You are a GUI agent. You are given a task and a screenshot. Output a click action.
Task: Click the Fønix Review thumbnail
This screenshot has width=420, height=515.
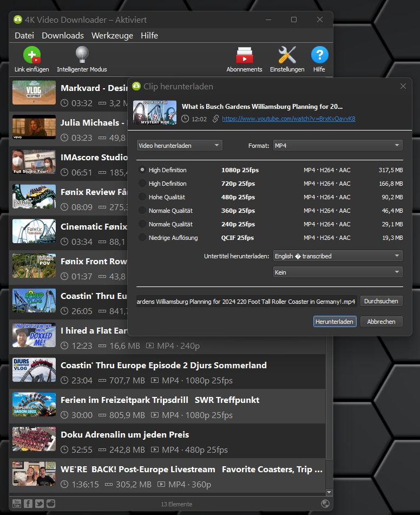(34, 197)
